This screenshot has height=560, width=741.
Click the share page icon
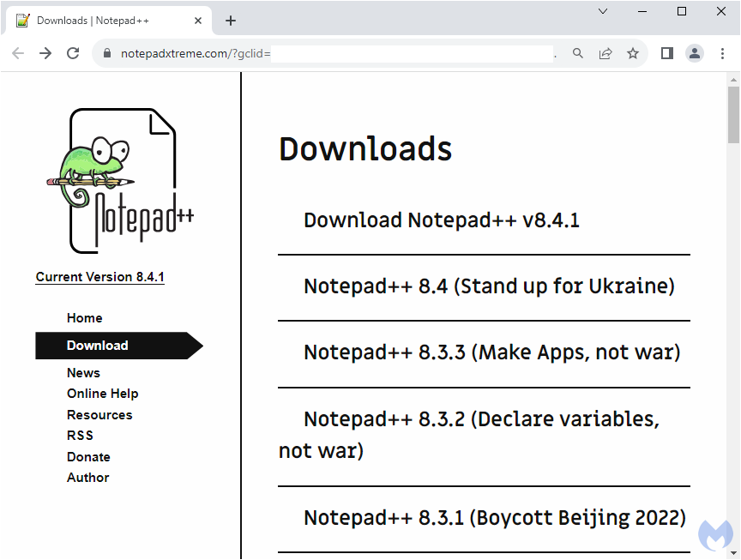605,53
